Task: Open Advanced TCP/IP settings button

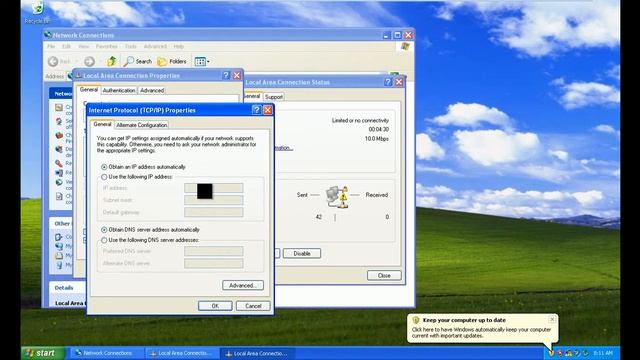Action: click(243, 285)
